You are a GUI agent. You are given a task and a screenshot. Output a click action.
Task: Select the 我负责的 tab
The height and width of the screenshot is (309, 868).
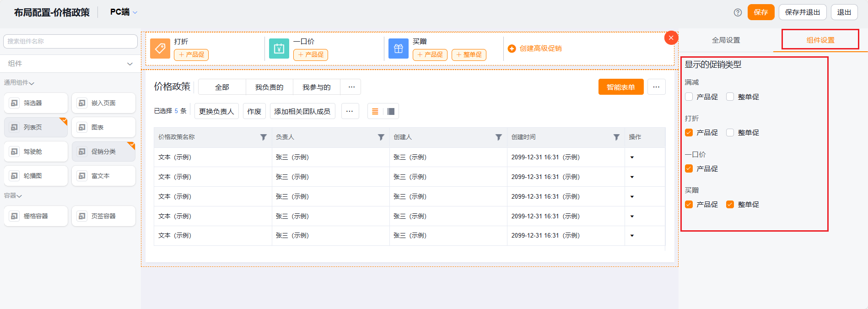click(269, 87)
